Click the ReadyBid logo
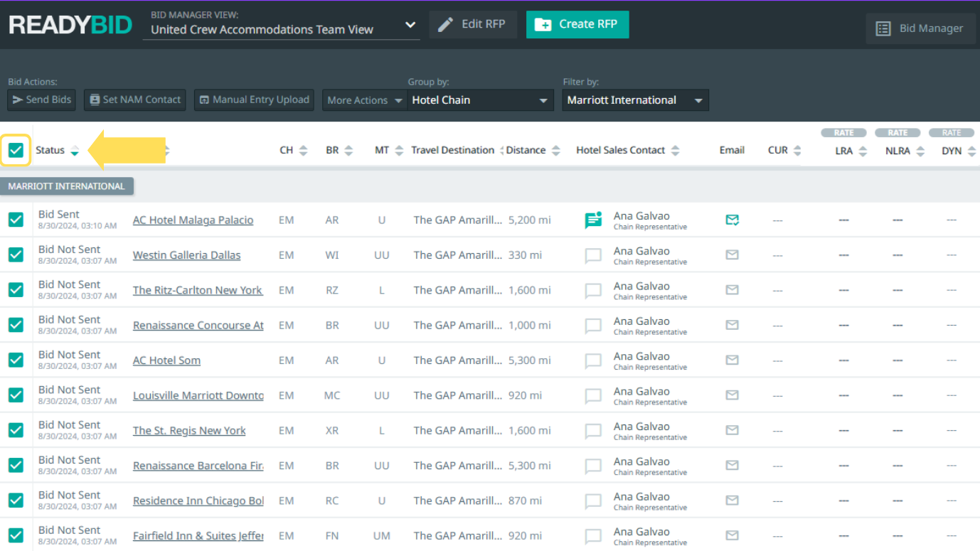Viewport: 980px width, 551px height. pyautogui.click(x=70, y=25)
